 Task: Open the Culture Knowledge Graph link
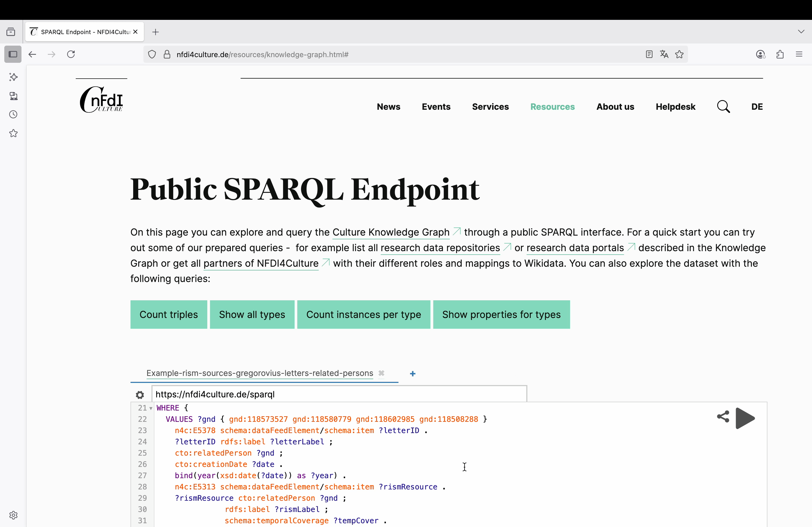click(x=391, y=232)
